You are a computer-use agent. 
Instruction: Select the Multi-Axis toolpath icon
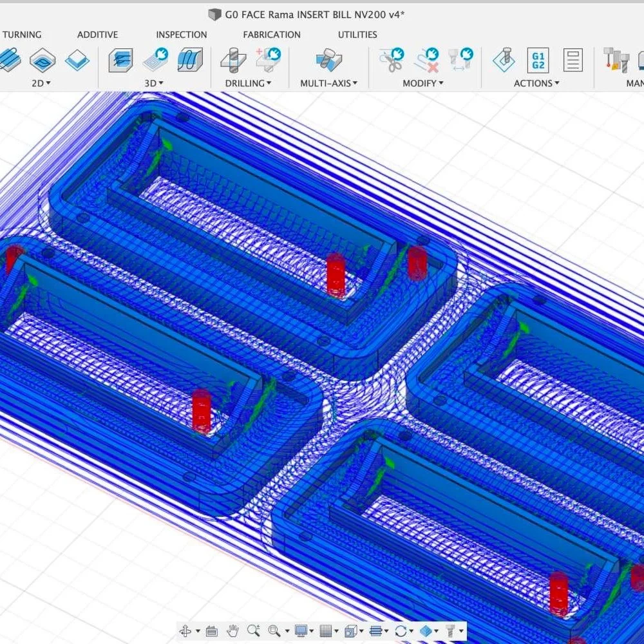tap(328, 60)
